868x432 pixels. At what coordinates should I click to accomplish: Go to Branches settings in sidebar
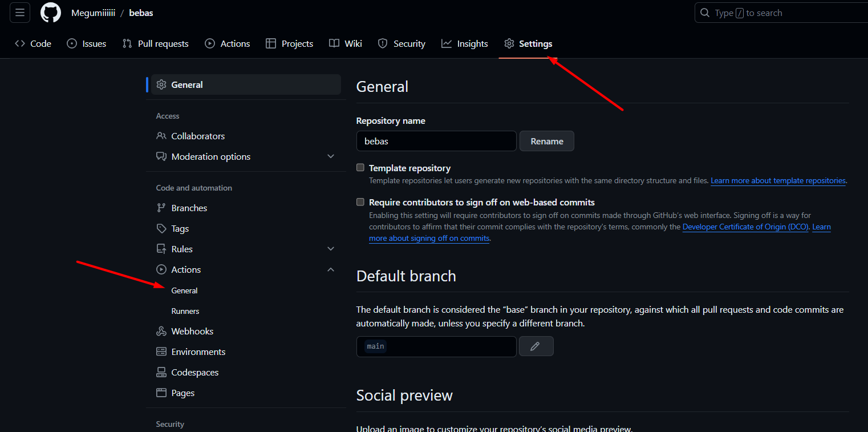189,208
